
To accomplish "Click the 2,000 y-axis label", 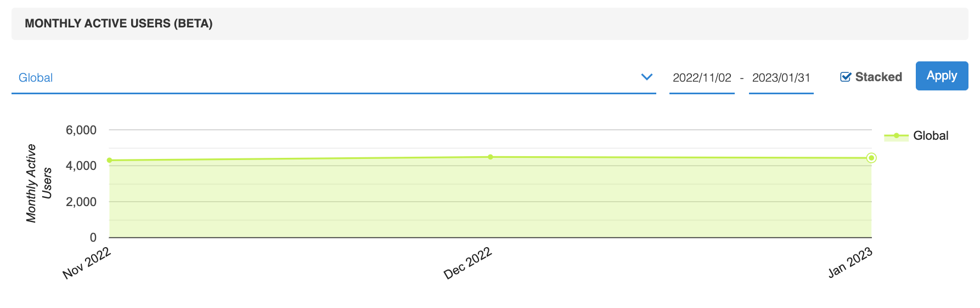I will (x=81, y=202).
